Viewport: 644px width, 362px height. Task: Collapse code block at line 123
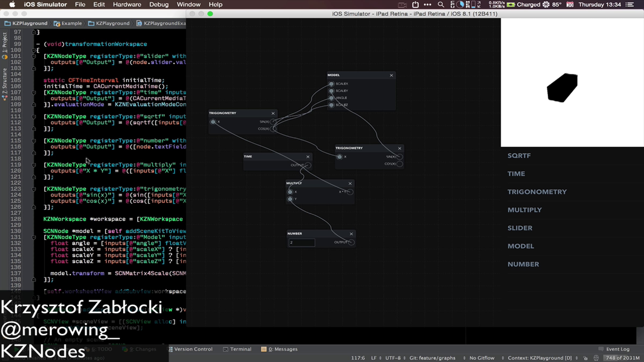(x=34, y=189)
